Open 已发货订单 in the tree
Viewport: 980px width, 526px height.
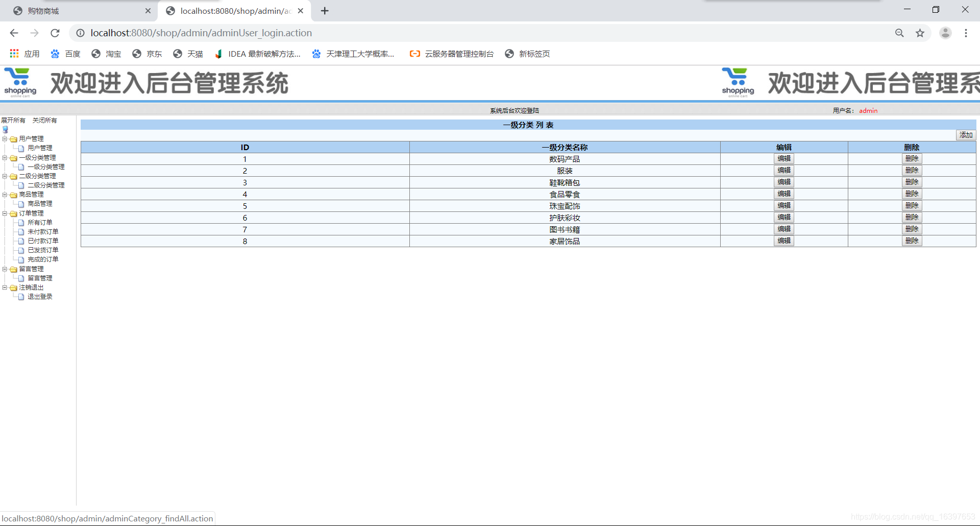[x=43, y=250]
